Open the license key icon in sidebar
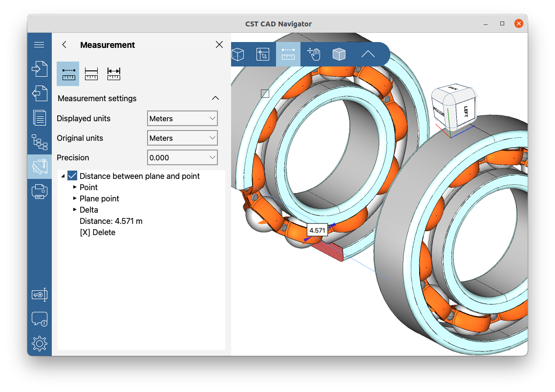Viewport: 555px width, 392px height. click(x=39, y=294)
